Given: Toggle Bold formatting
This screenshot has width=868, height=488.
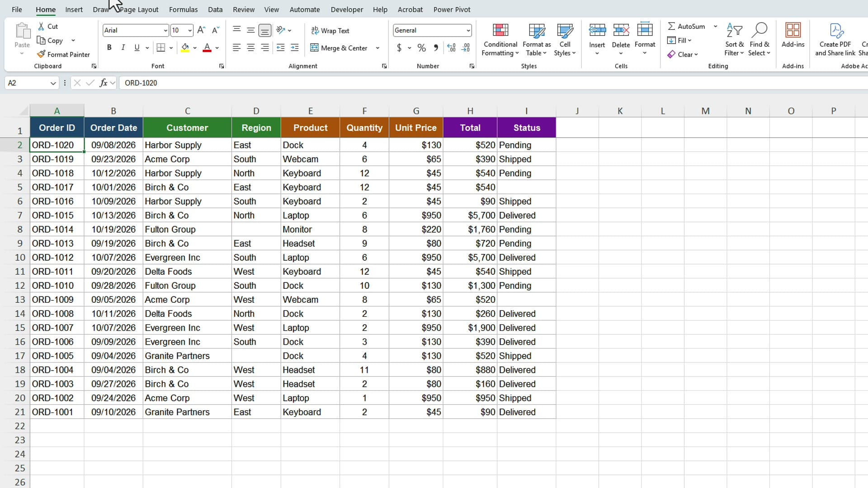Looking at the screenshot, I should 109,47.
